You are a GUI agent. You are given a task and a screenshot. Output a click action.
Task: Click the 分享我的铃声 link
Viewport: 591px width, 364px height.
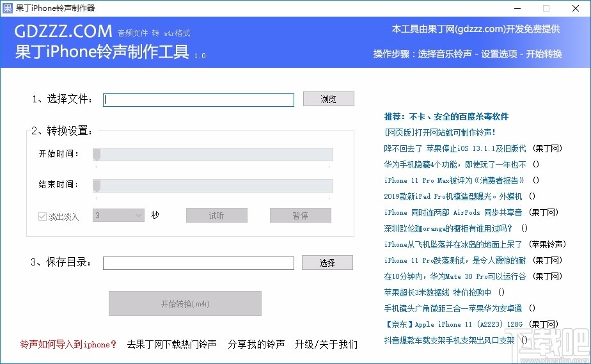tap(256, 344)
